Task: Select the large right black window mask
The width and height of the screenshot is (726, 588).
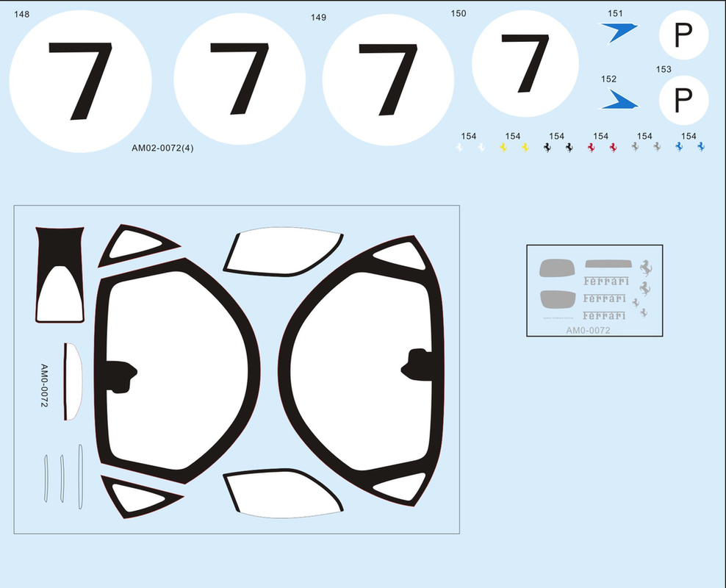Action: tap(361, 371)
